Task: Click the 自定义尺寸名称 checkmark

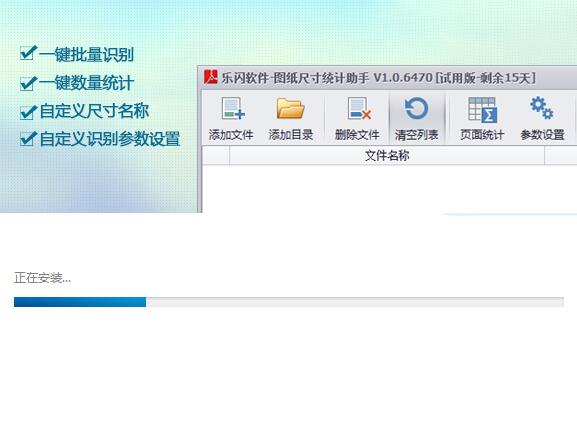Action: 28,112
